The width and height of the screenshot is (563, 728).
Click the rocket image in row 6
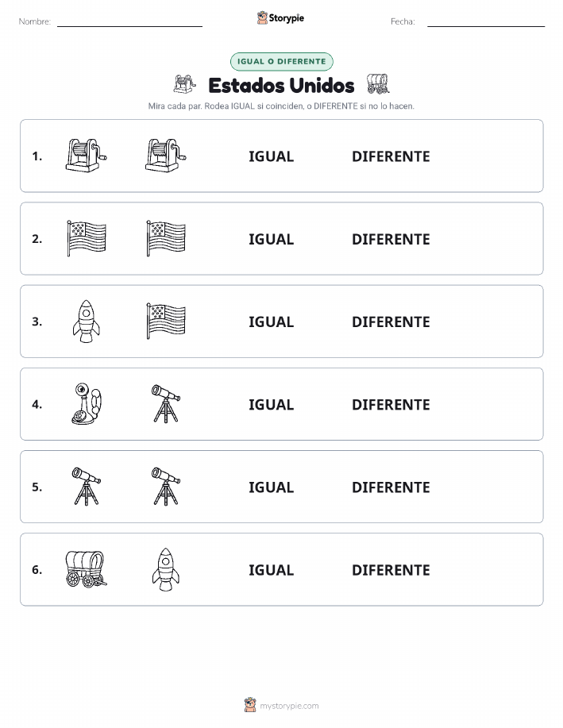pyautogui.click(x=166, y=569)
